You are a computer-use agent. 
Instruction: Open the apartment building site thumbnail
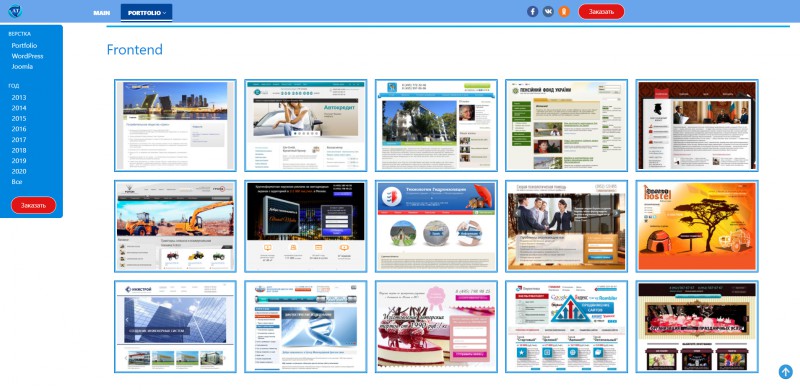(x=436, y=126)
